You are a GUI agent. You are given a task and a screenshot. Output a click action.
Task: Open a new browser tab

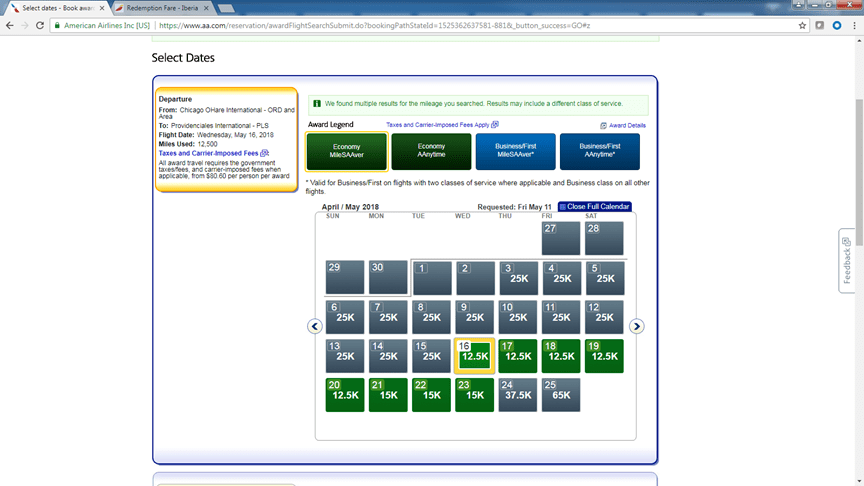pyautogui.click(x=226, y=8)
